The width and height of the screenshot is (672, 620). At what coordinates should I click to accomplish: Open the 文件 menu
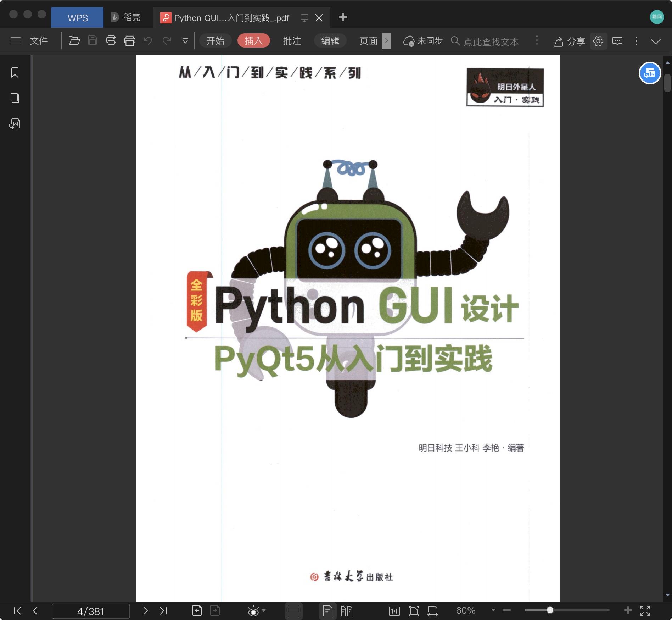pos(39,41)
